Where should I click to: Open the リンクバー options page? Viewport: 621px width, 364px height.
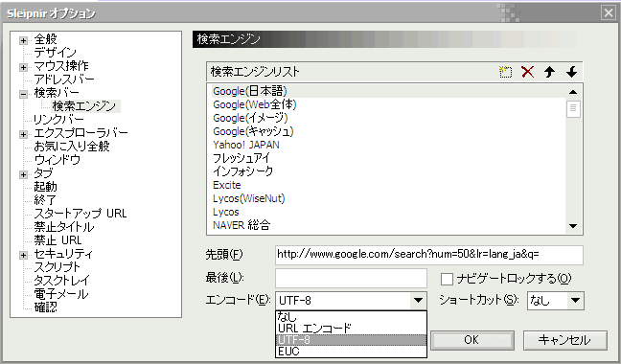click(58, 120)
